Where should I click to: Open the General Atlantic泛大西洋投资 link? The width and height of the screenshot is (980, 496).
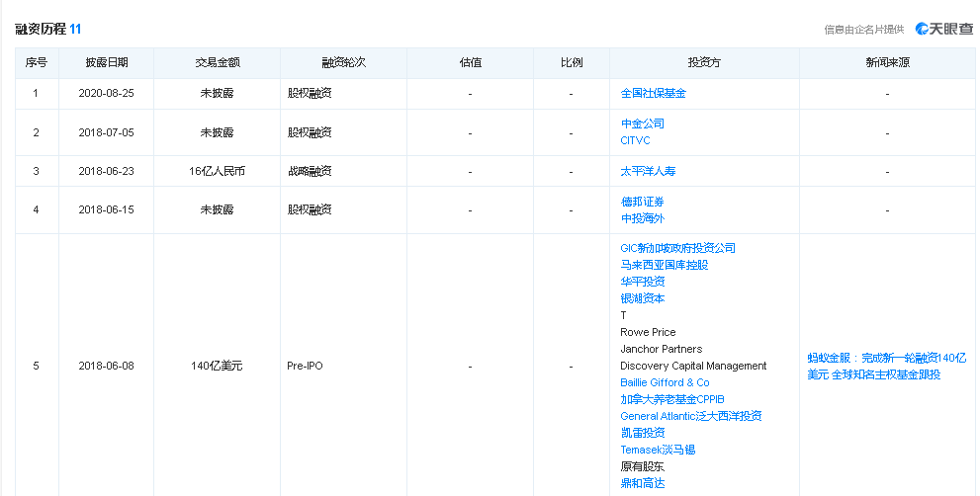click(690, 416)
